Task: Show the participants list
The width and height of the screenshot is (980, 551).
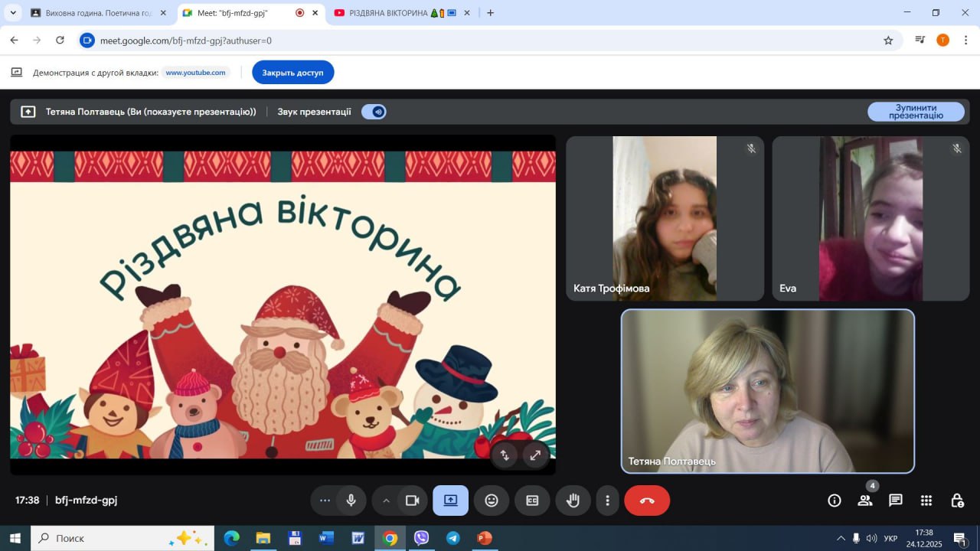Action: click(865, 500)
